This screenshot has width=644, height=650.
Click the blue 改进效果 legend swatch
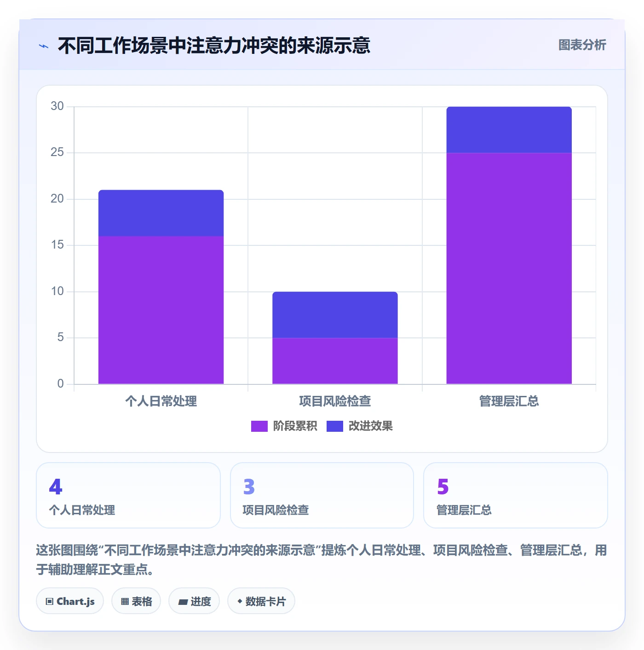[x=335, y=426]
